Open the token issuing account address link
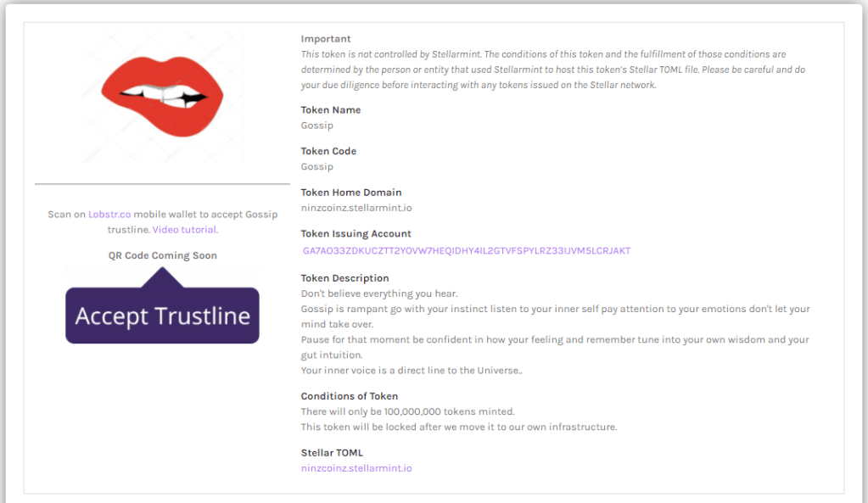868x503 pixels. pos(466,251)
